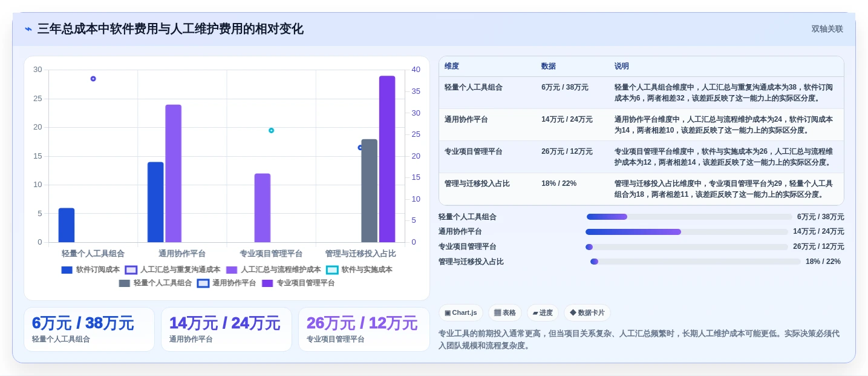Click the purple bar in 专业项目管理平台
Image resolution: width=868 pixels, height=376 pixels.
263,208
